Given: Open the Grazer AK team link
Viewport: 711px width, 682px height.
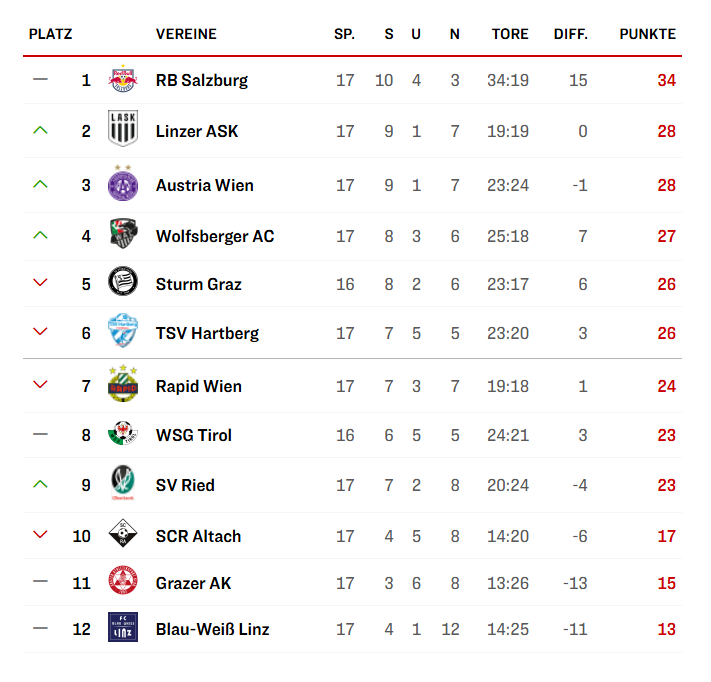Looking at the screenshot, I should [x=194, y=583].
